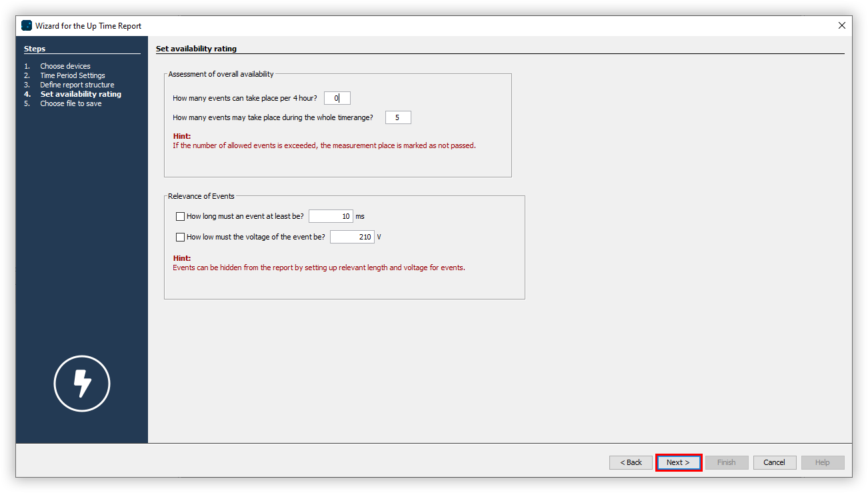Click the whole timerange events field
The height and width of the screenshot is (493, 868).
[x=398, y=117]
